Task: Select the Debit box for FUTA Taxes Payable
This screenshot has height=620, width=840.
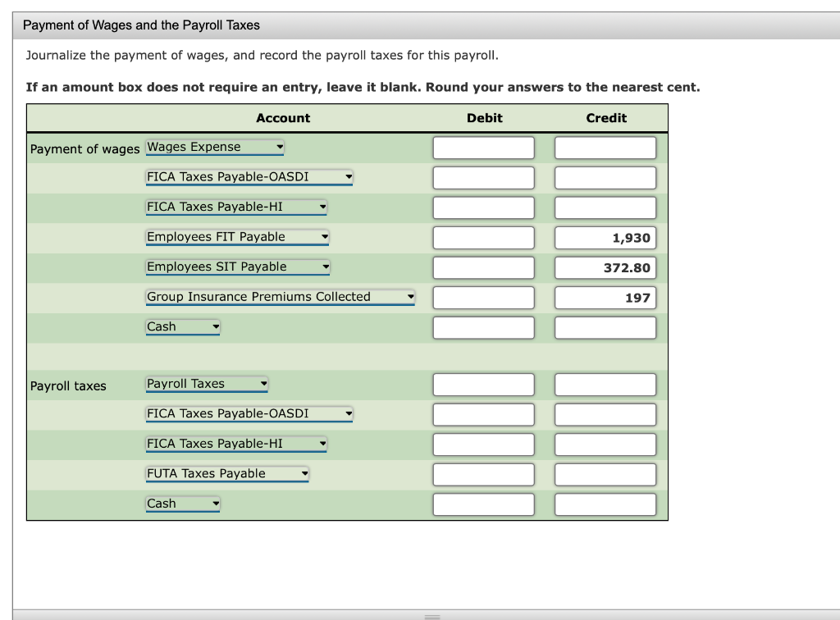Action: [x=483, y=474]
